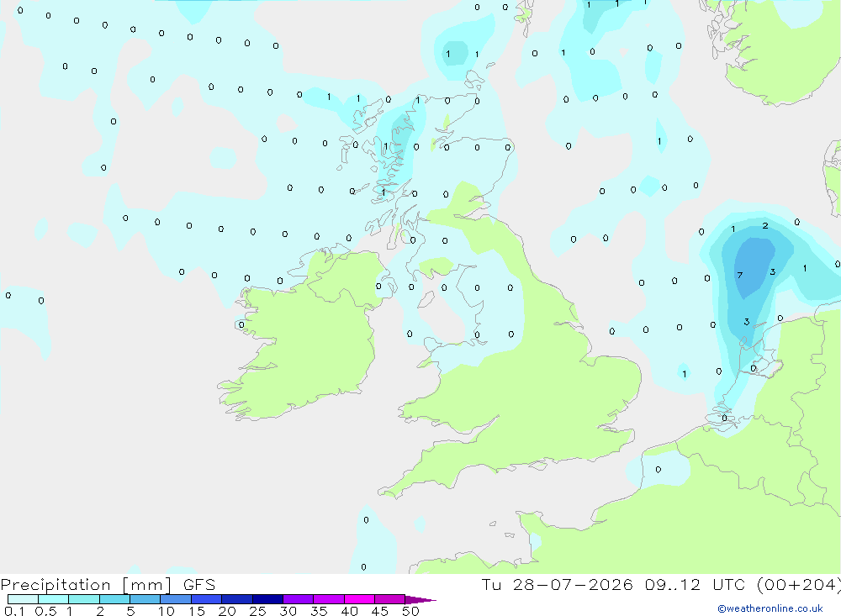Image resolution: width=841 pixels, height=616 pixels.
Task: Click the 1–2 mm legend color swatch
Action: (83, 599)
